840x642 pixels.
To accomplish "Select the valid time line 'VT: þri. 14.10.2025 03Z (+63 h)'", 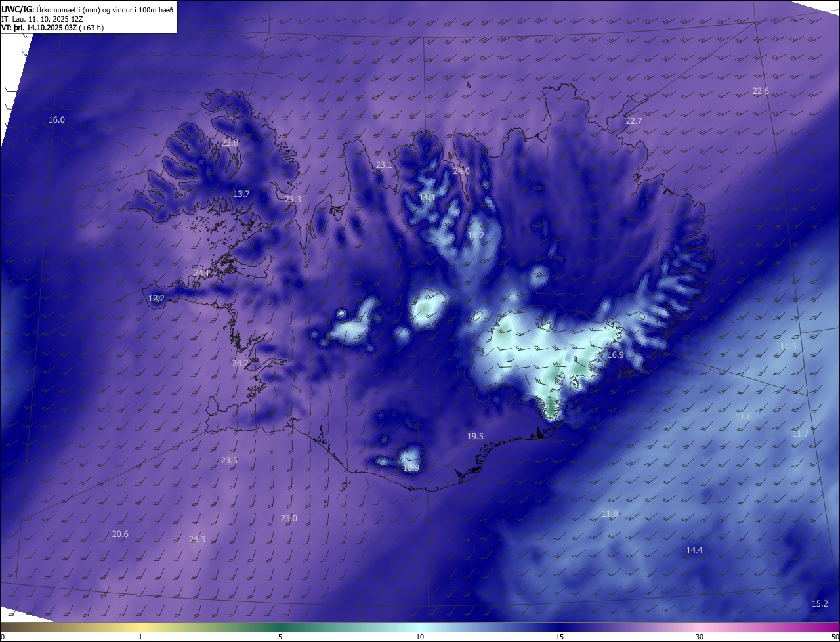I will 52,28.
